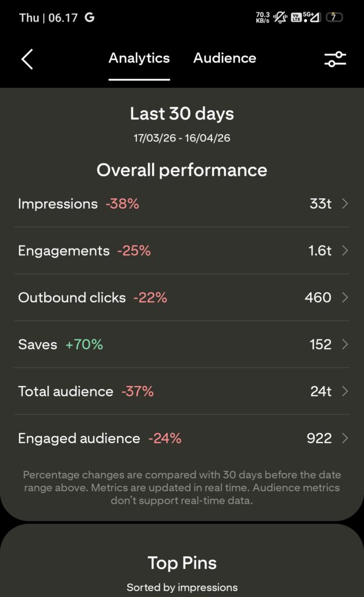Tap the Top Pins heading
Viewport: 364px width, 597px height.
click(x=182, y=563)
